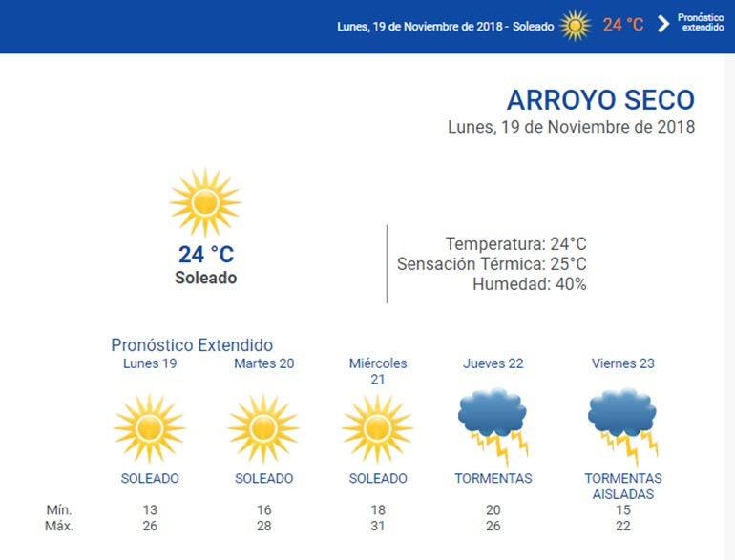
Task: Select the Martes 20 day label
Action: (x=263, y=363)
